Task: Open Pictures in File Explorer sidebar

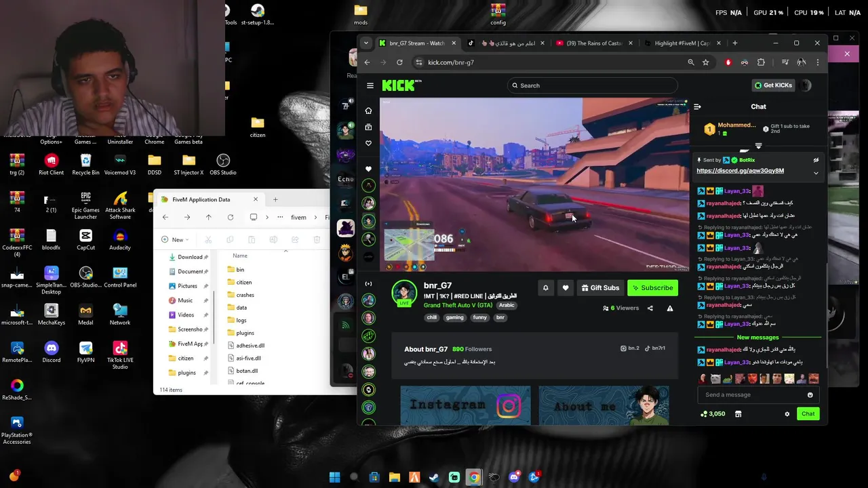Action: pos(188,286)
